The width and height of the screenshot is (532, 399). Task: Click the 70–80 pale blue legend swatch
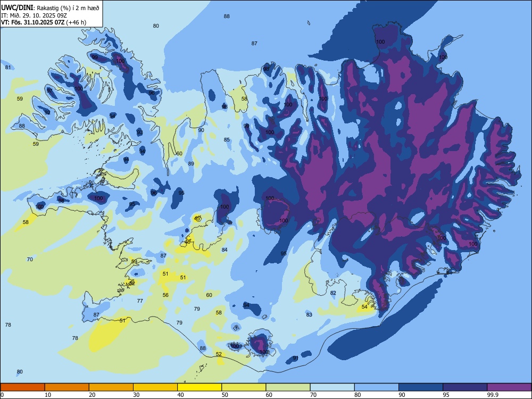coord(332,387)
